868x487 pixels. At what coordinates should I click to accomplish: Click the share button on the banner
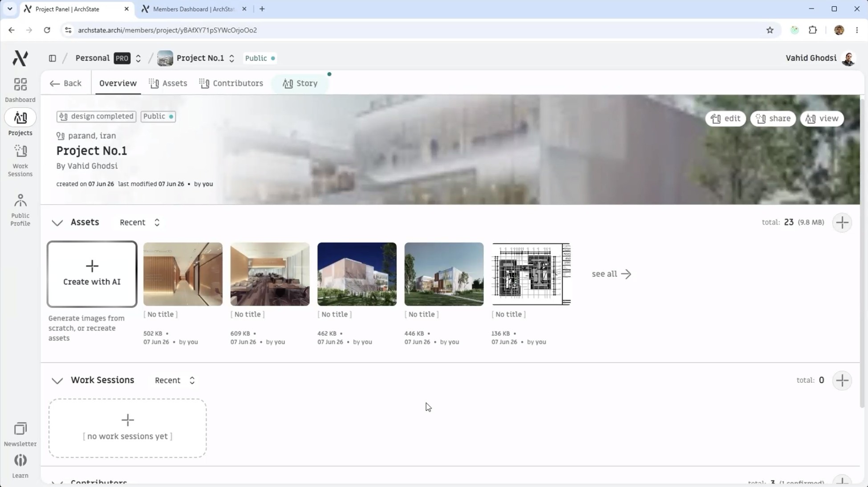tap(773, 119)
